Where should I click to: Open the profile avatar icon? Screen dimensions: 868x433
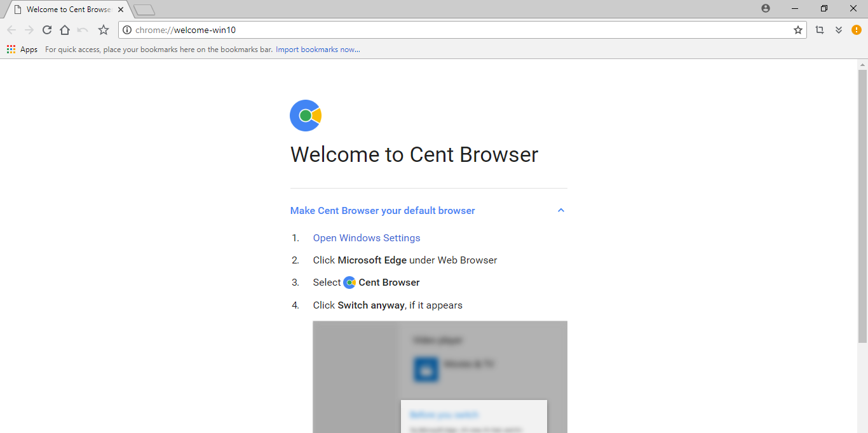[x=765, y=8]
